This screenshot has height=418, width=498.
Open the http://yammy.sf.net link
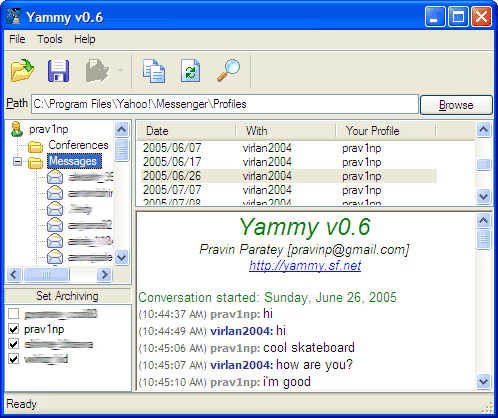(x=305, y=265)
